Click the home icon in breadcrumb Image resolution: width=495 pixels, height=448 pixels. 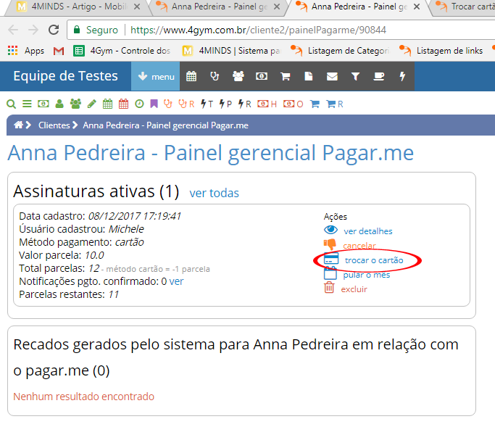[18, 125]
